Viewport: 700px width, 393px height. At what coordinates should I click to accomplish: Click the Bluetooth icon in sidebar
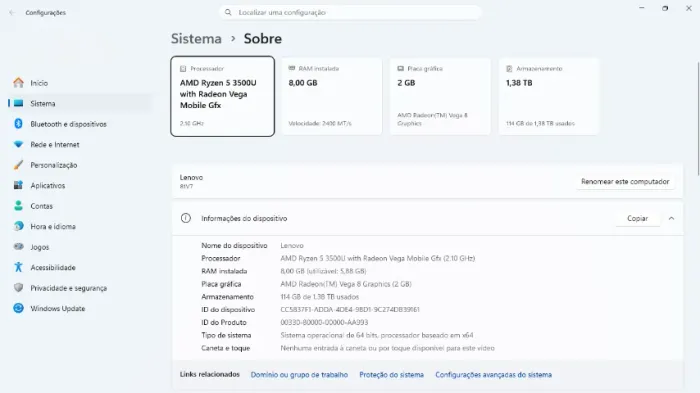pyautogui.click(x=18, y=124)
